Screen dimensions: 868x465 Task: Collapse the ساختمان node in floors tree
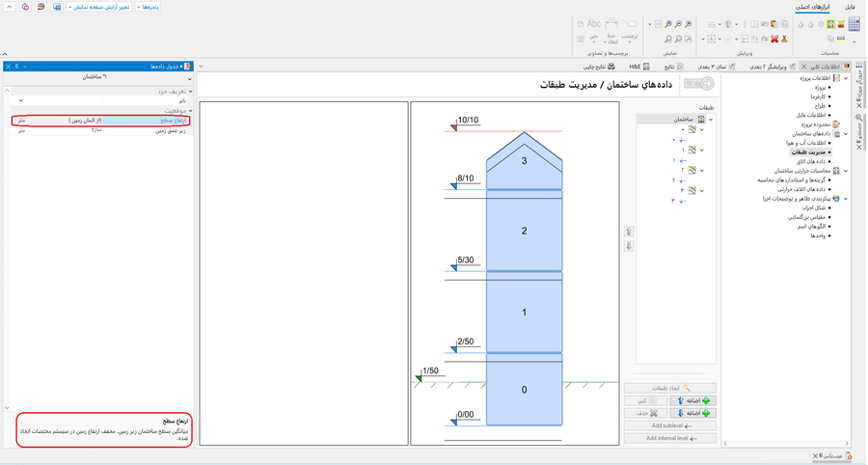pyautogui.click(x=712, y=120)
